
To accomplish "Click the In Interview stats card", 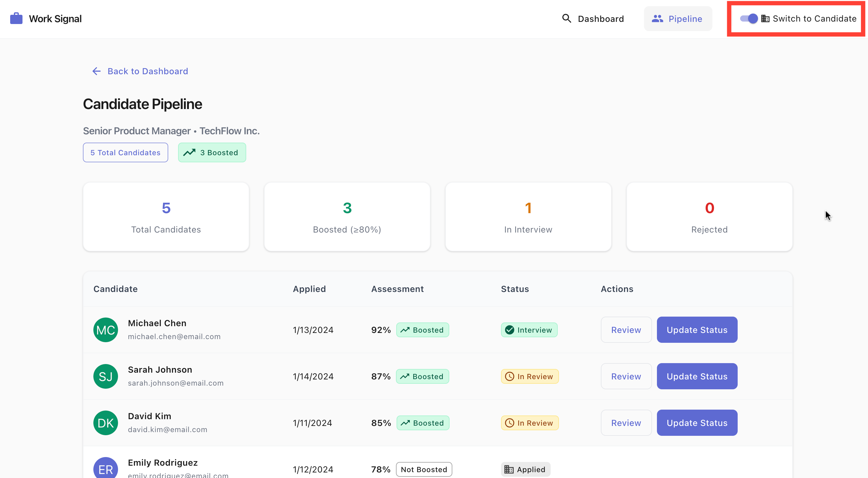I will click(x=528, y=217).
